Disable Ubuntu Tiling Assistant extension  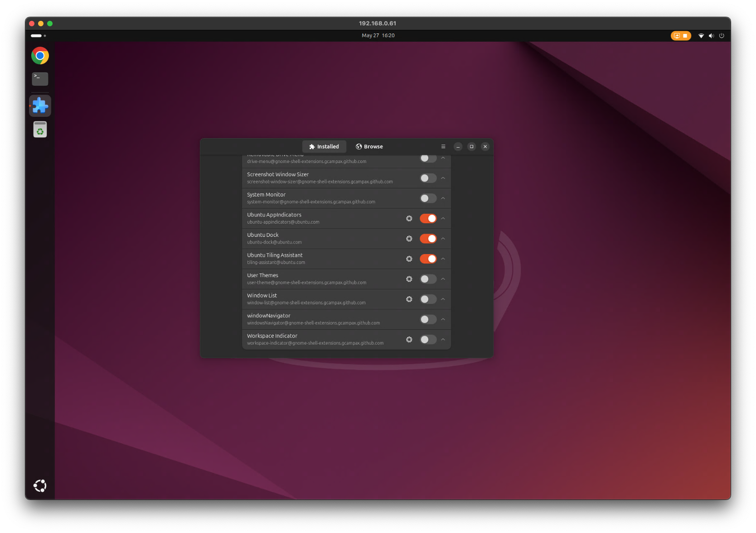tap(428, 259)
